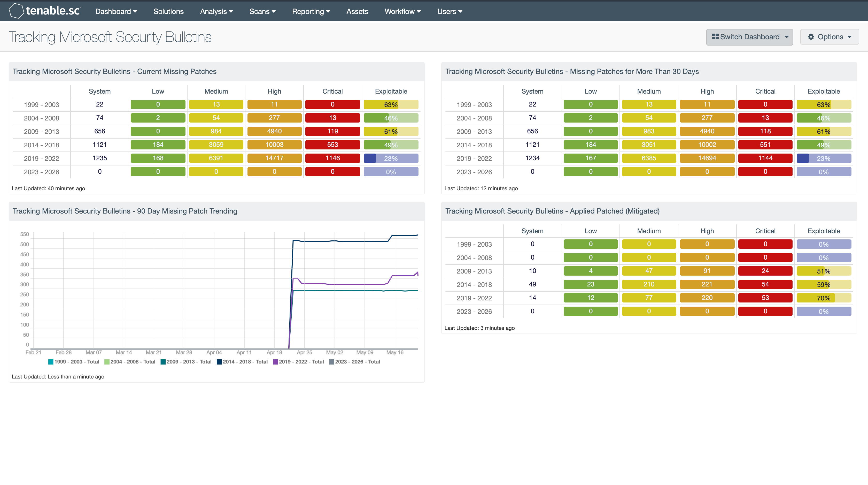Click the gear icon on Options
The height and width of the screenshot is (485, 868).
click(811, 37)
